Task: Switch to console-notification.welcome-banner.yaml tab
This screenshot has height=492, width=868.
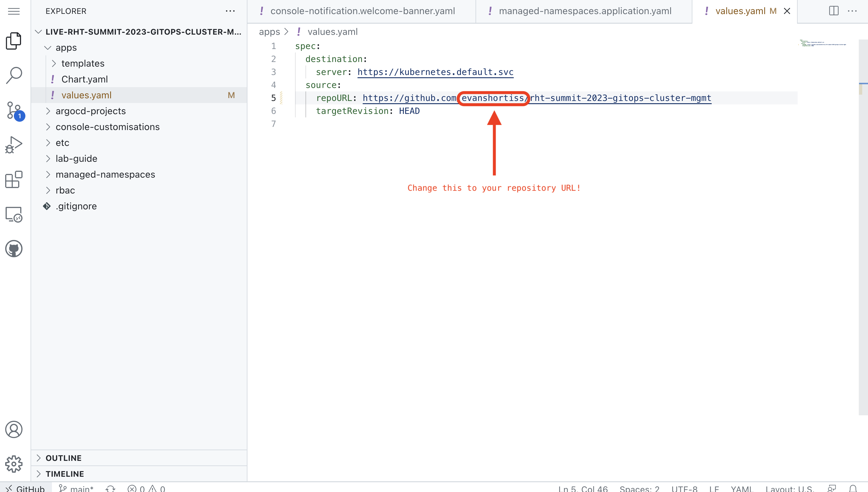Action: click(362, 11)
